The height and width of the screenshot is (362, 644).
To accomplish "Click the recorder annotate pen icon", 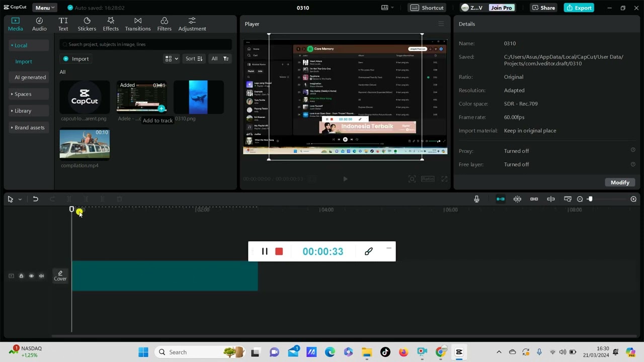I will [x=368, y=251].
